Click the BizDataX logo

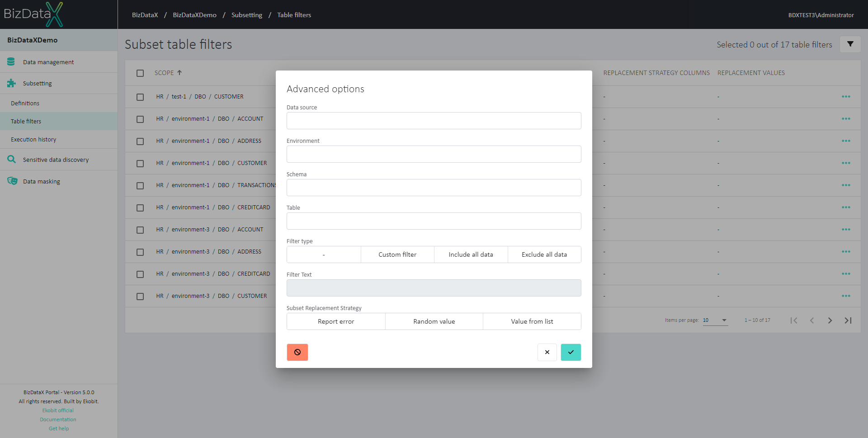[33, 14]
